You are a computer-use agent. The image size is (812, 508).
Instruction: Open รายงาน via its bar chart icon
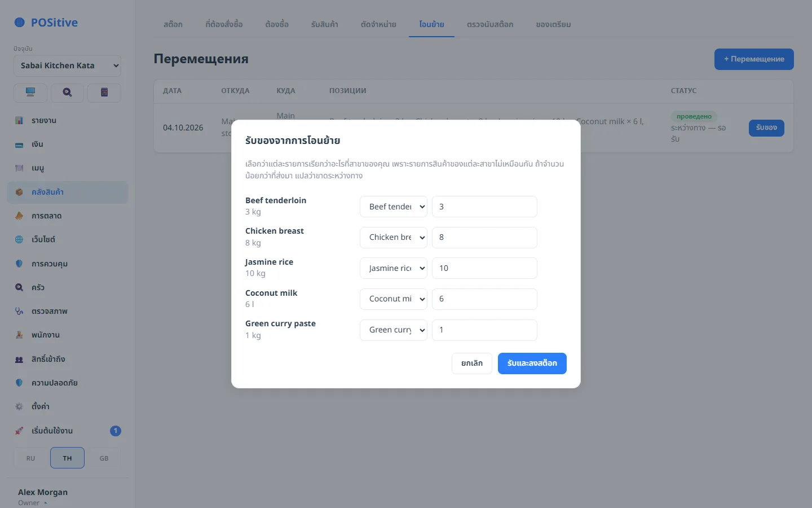tap(19, 121)
